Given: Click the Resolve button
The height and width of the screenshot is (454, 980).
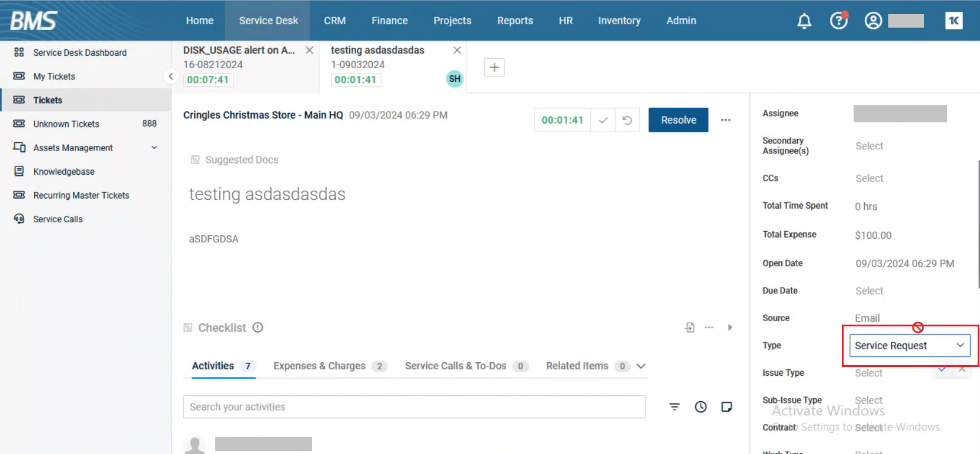Looking at the screenshot, I should tap(678, 120).
